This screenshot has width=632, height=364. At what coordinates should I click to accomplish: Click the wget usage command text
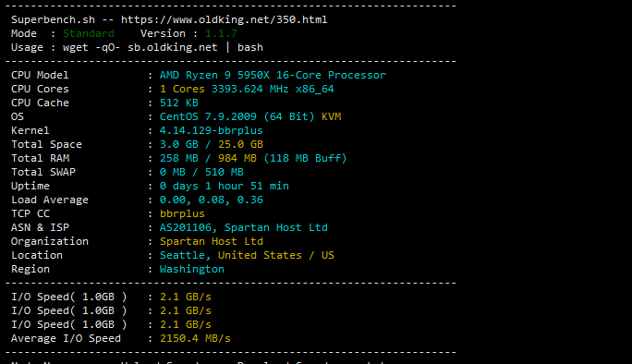click(163, 47)
